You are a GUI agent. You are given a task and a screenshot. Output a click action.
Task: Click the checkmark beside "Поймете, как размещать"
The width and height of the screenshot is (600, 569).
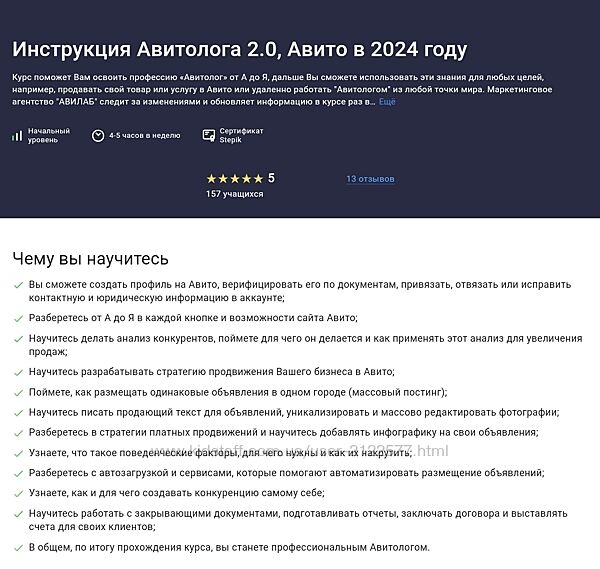18,393
